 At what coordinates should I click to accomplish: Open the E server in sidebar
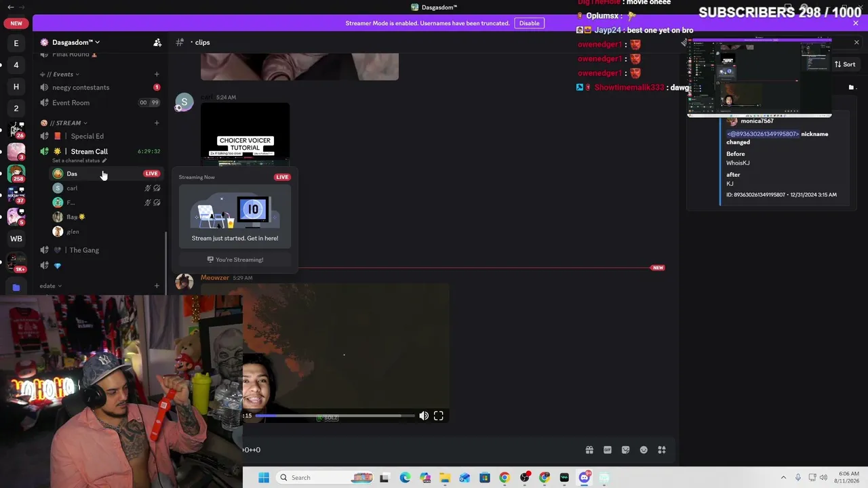[x=16, y=43]
